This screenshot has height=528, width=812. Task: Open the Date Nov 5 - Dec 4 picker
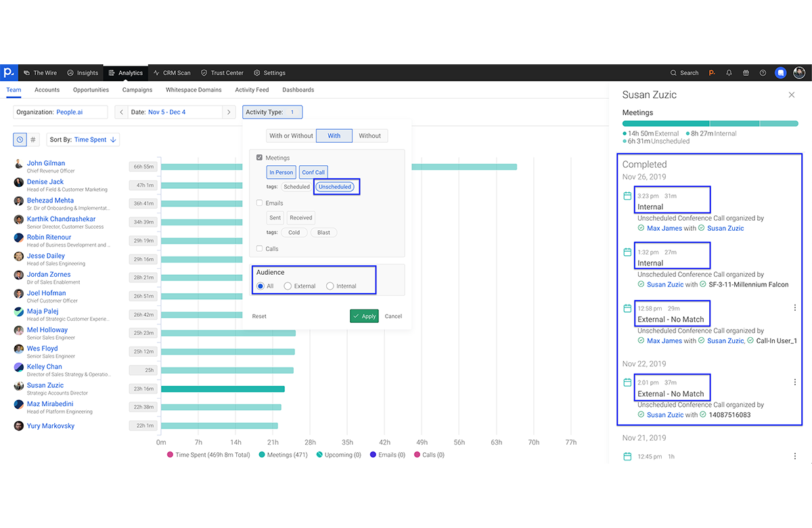[175, 112]
